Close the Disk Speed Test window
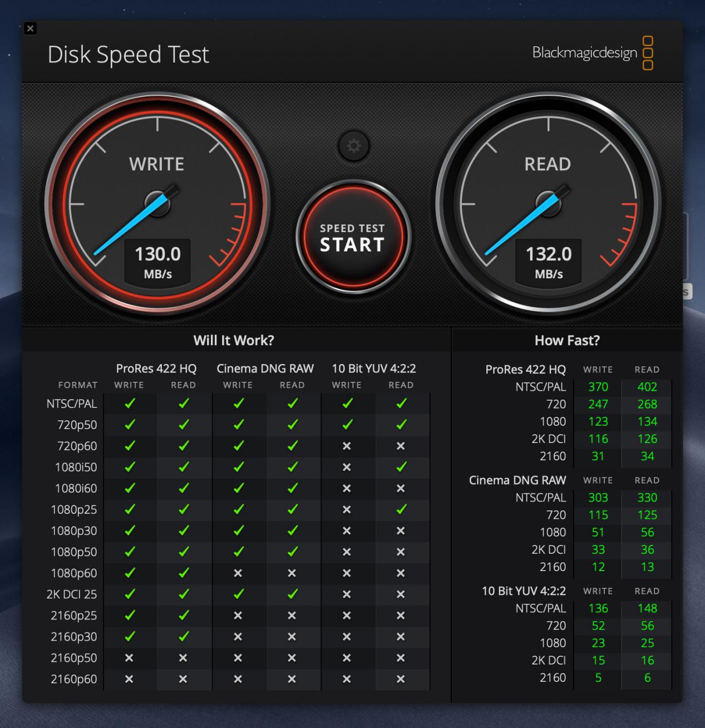705x728 pixels. [31, 28]
